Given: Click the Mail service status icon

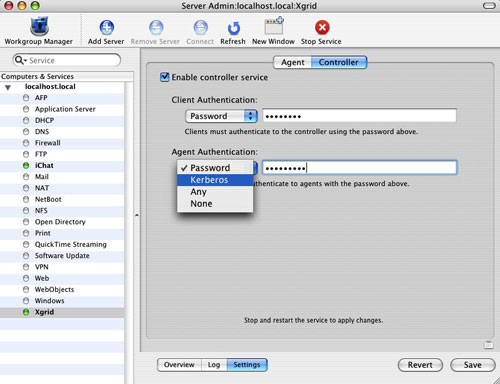Looking at the screenshot, I should point(26,177).
